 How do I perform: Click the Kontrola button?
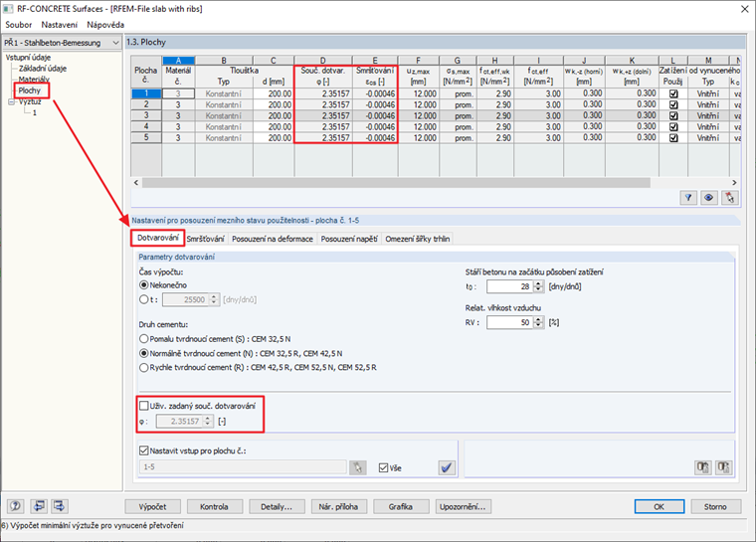click(215, 507)
